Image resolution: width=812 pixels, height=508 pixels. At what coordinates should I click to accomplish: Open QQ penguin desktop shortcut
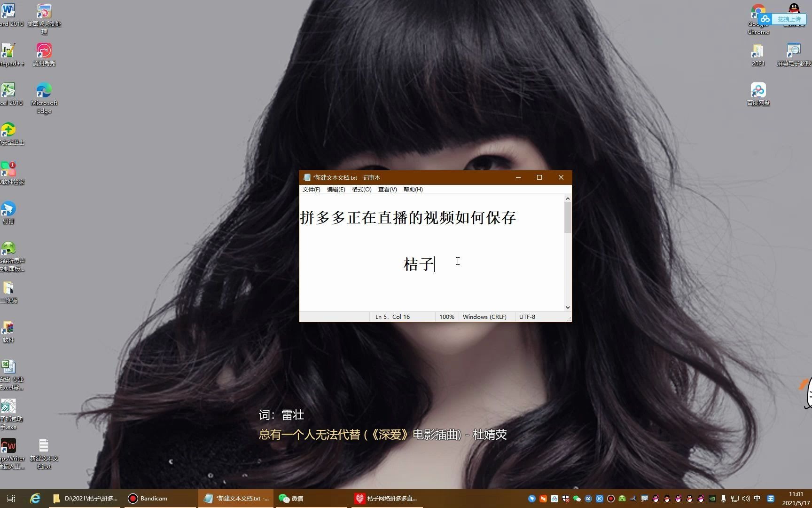(x=794, y=8)
